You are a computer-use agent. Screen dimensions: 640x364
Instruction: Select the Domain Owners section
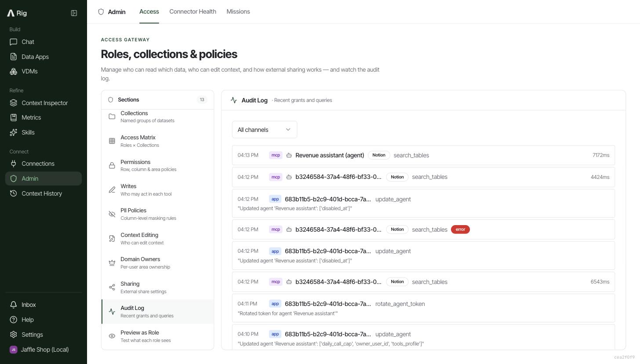tap(158, 263)
